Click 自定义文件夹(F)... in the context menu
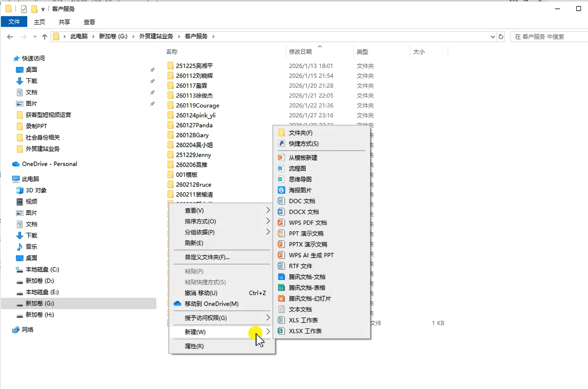The image size is (588, 389). point(221,257)
